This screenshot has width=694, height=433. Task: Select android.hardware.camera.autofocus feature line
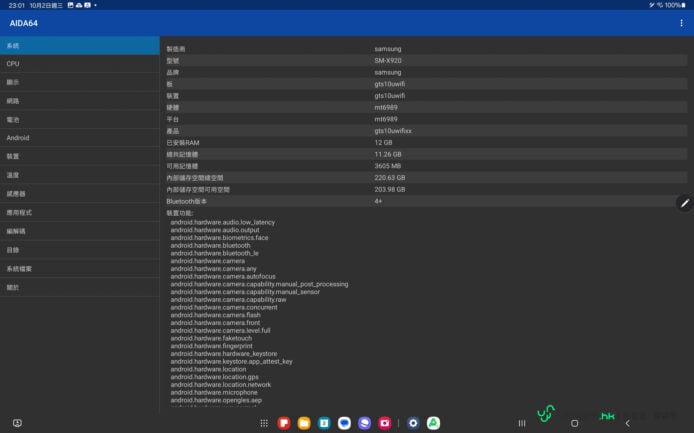(223, 276)
